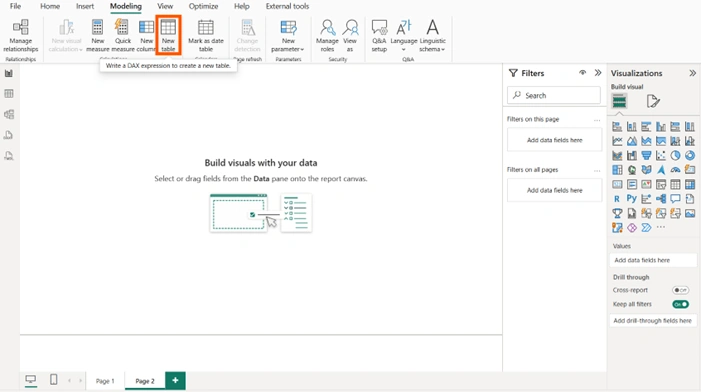Select Stacked bar chart visual
This screenshot has height=392, width=701.
tap(617, 127)
